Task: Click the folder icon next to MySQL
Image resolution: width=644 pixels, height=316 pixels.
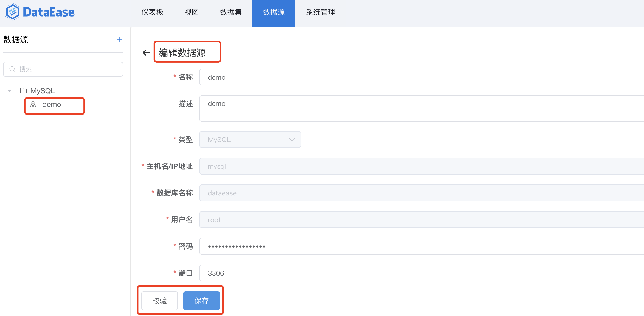Action: point(23,90)
